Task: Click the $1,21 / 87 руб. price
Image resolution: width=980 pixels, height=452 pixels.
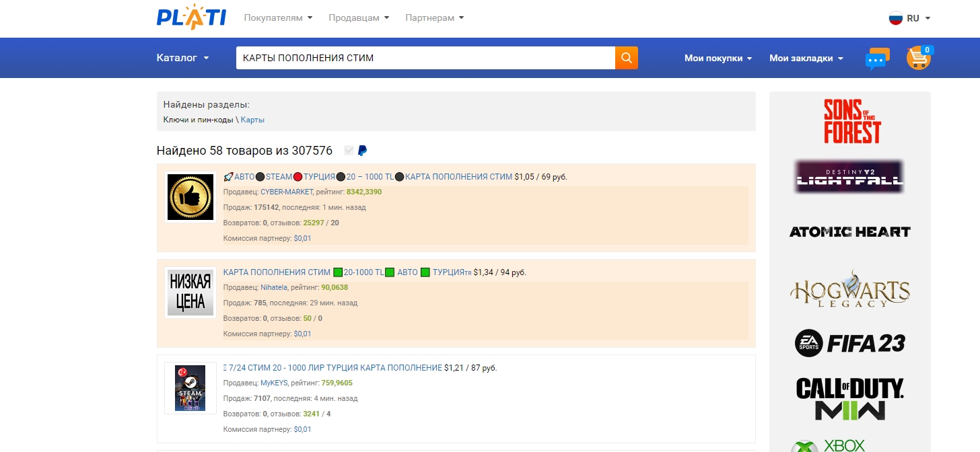Action: tap(470, 368)
